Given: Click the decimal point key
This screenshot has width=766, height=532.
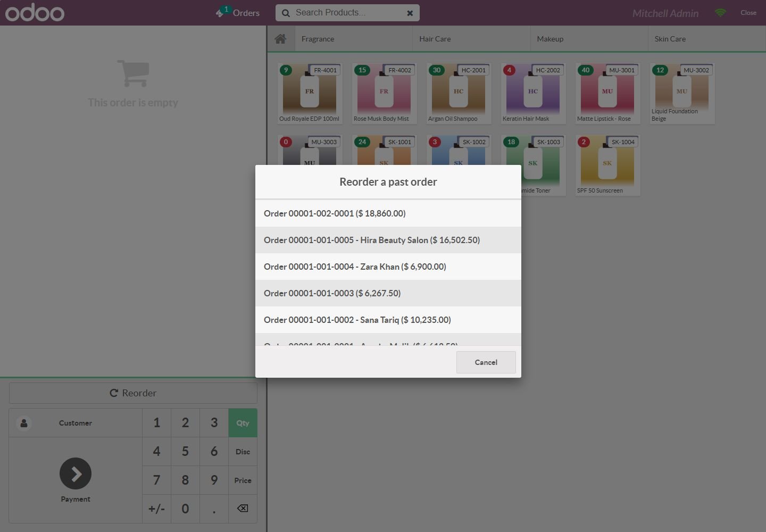Looking at the screenshot, I should tap(214, 509).
